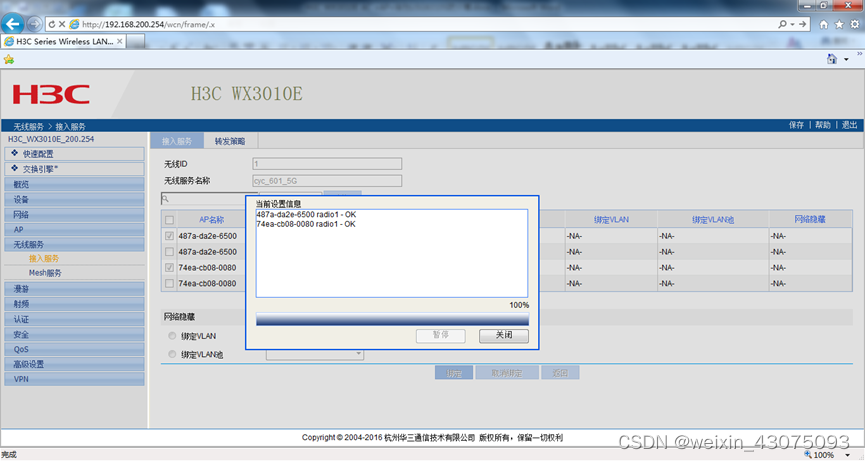
Task: Click log line 487a-da2e-6500 radio1 - OK
Action: coord(306,215)
